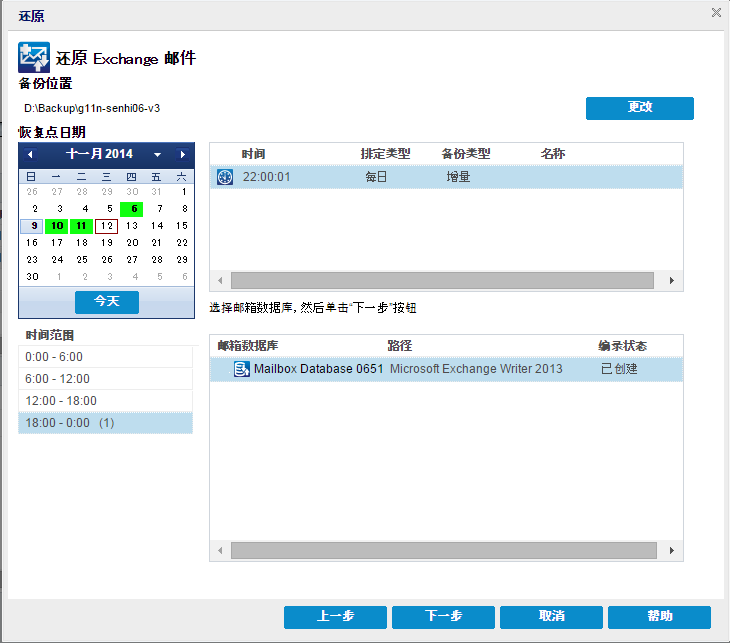Screen dimensions: 730x643
Task: Select date 30 on the calendar
Action: pos(32,277)
